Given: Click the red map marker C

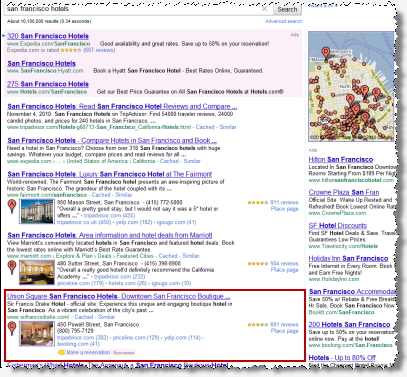Looking at the screenshot, I should (12, 329).
